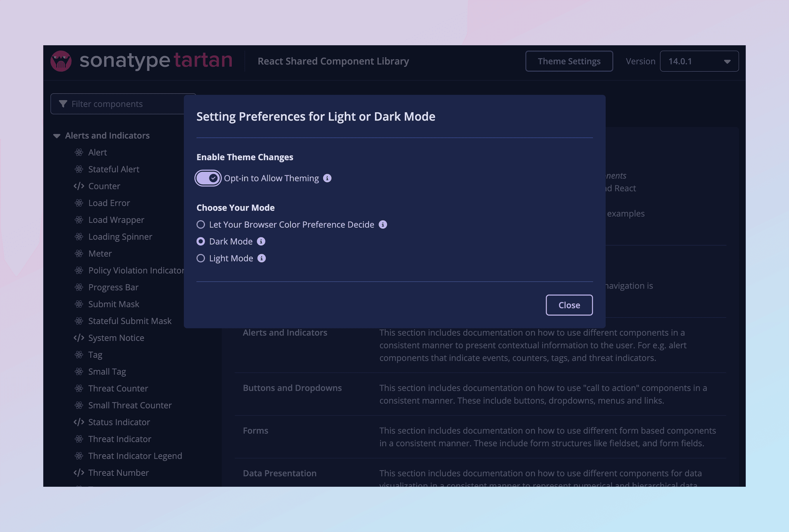
Task: Click the Submit Mask sidebar label
Action: click(114, 304)
